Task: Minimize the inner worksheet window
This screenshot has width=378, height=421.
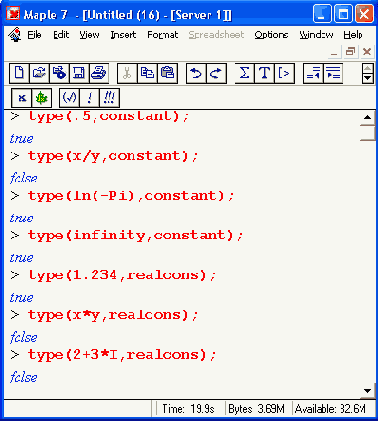Action: click(334, 52)
